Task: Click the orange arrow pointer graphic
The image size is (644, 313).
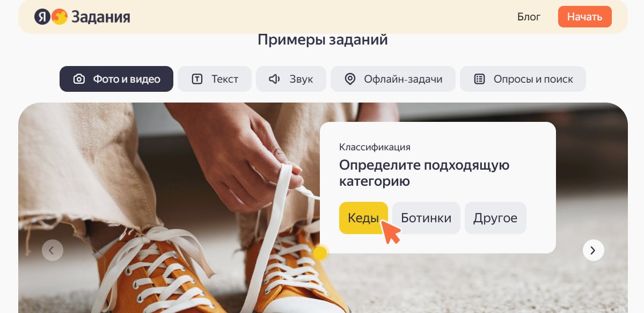Action: click(391, 231)
